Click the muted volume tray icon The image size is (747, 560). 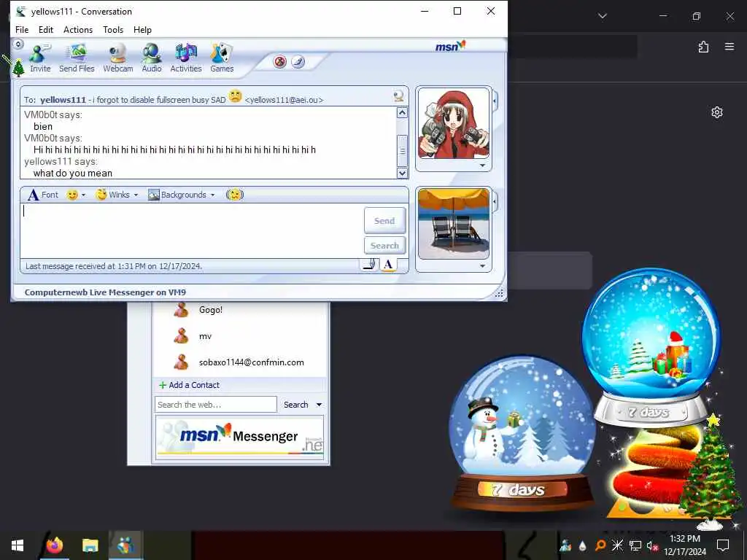coord(652,545)
